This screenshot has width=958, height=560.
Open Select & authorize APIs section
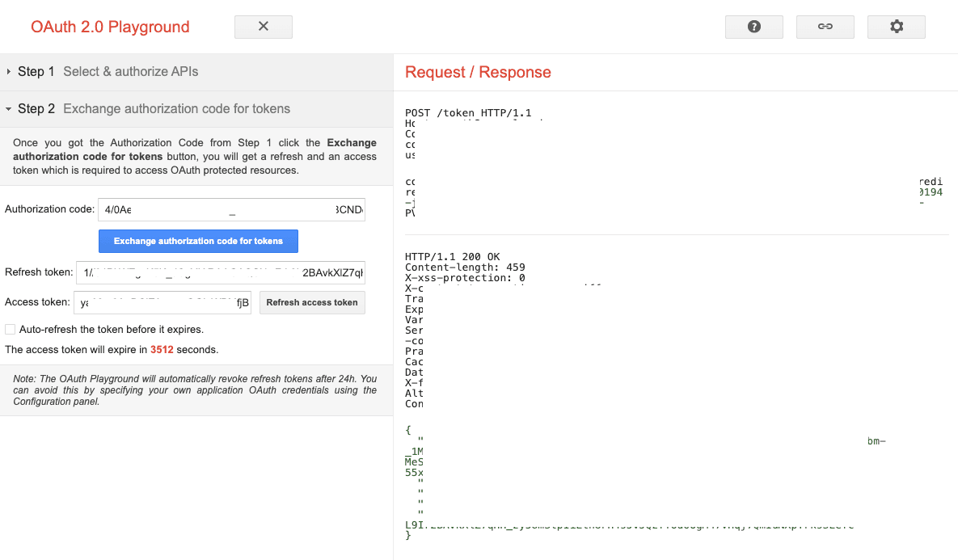(x=130, y=72)
